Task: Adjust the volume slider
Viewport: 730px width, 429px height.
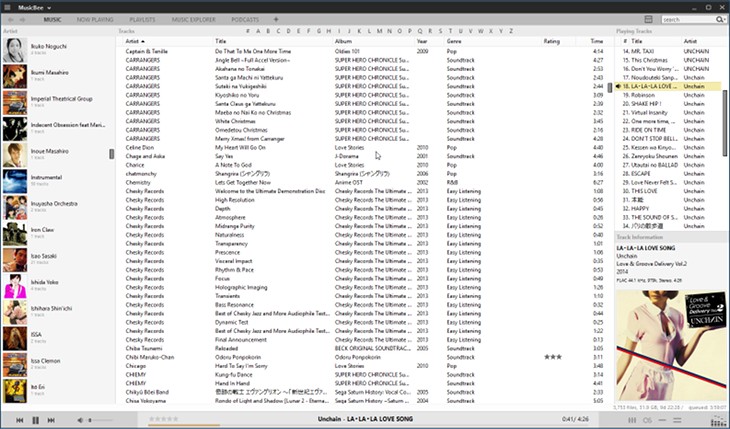Action: pyautogui.click(x=101, y=420)
